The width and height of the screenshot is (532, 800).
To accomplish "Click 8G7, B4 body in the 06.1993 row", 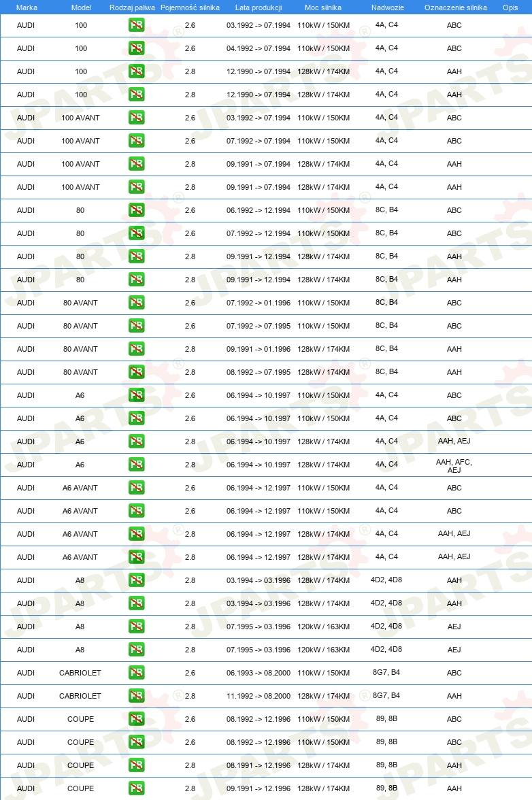I will 386,672.
